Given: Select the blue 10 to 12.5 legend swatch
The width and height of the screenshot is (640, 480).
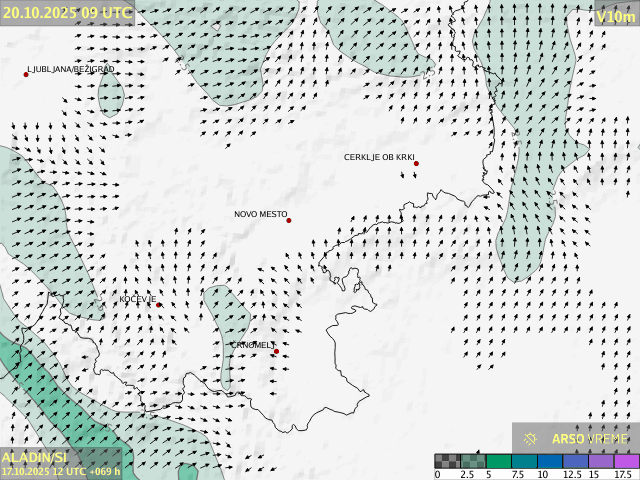Looking at the screenshot, I should point(550,461).
